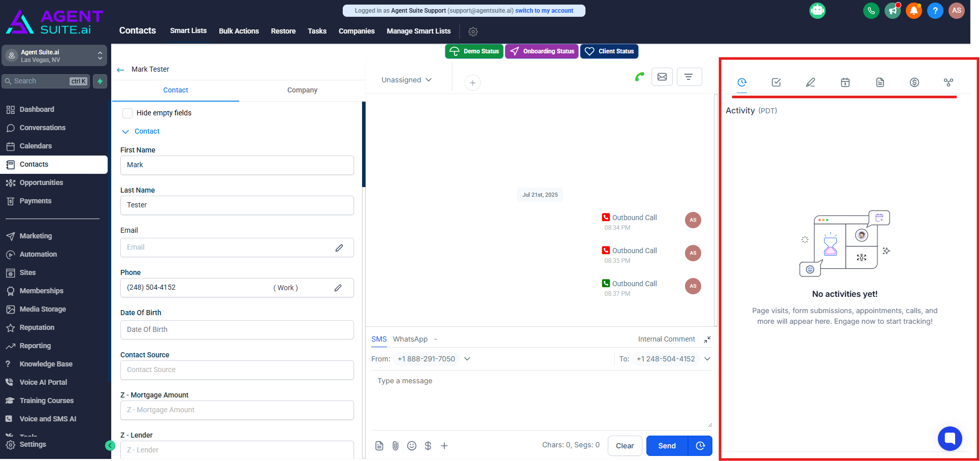Check the Hide empty fields checkbox
This screenshot has height=461, width=980.
127,113
